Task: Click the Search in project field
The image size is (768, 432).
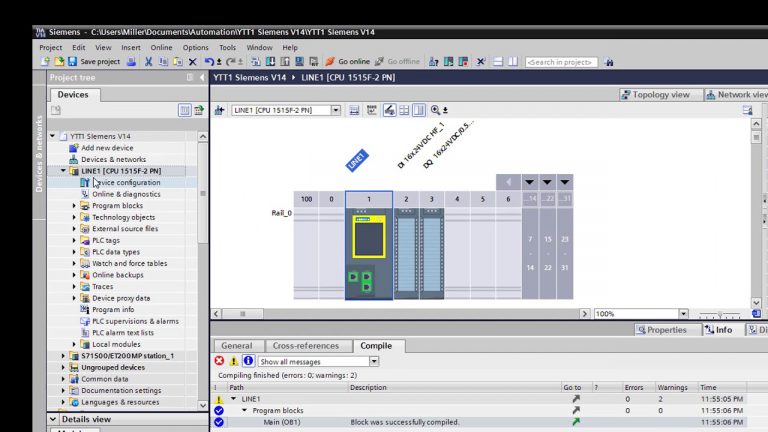Action: (x=561, y=62)
